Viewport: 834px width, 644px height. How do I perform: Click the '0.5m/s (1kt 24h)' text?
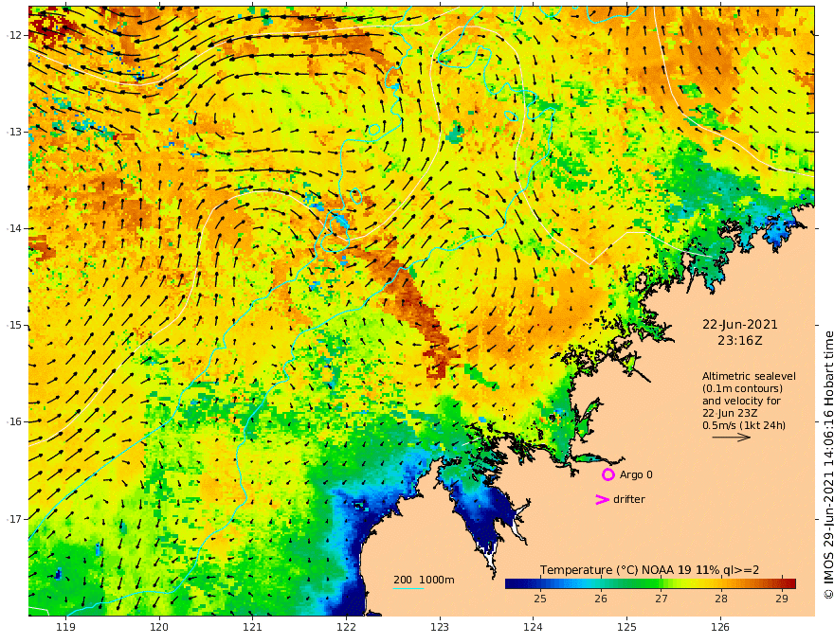click(744, 425)
